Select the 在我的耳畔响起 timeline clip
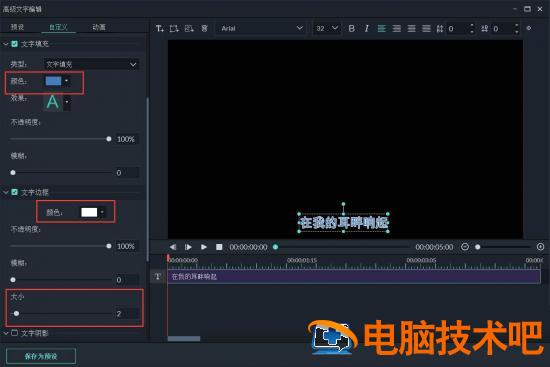 (x=354, y=276)
